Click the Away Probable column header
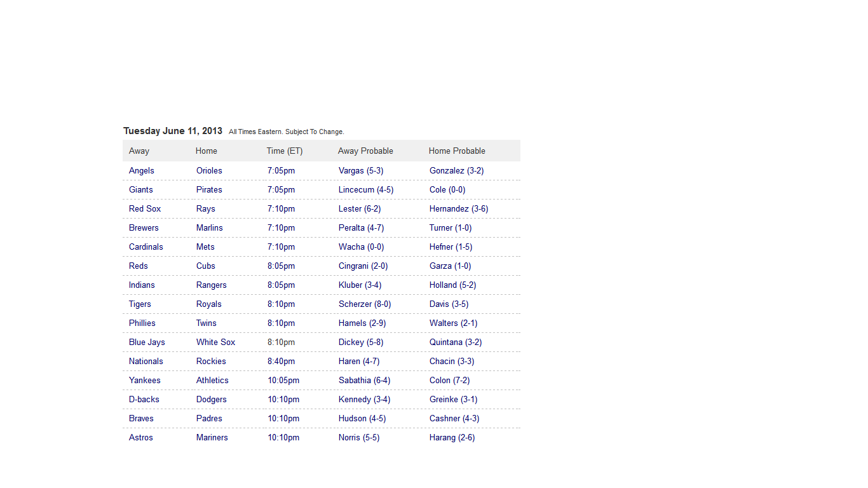Image resolution: width=868 pixels, height=488 pixels. point(365,151)
